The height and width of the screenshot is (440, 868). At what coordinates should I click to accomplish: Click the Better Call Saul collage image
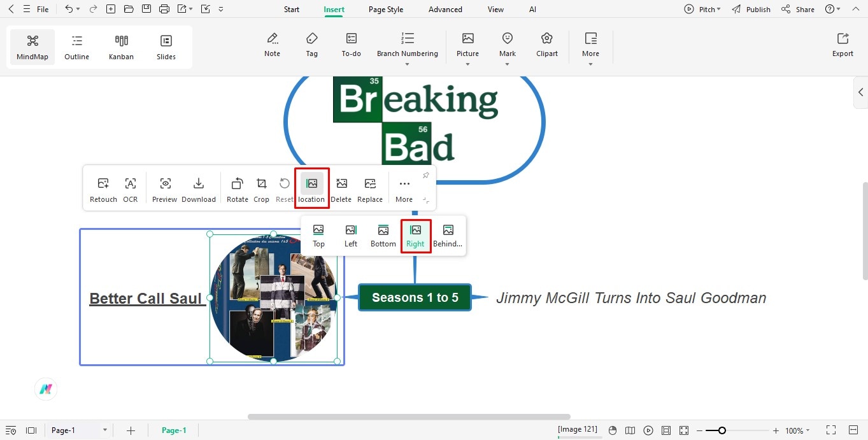click(273, 298)
